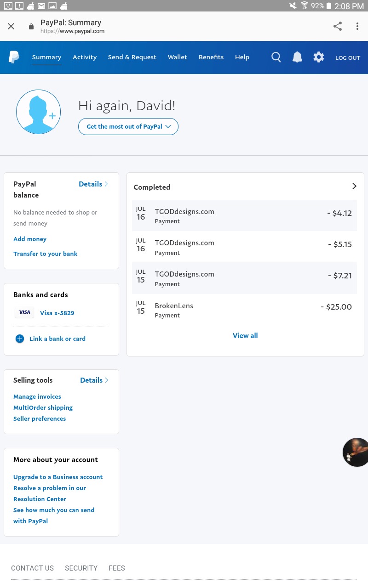Click the plus icon beside Link a bank
Screen dimensions: 368x588
click(20, 339)
